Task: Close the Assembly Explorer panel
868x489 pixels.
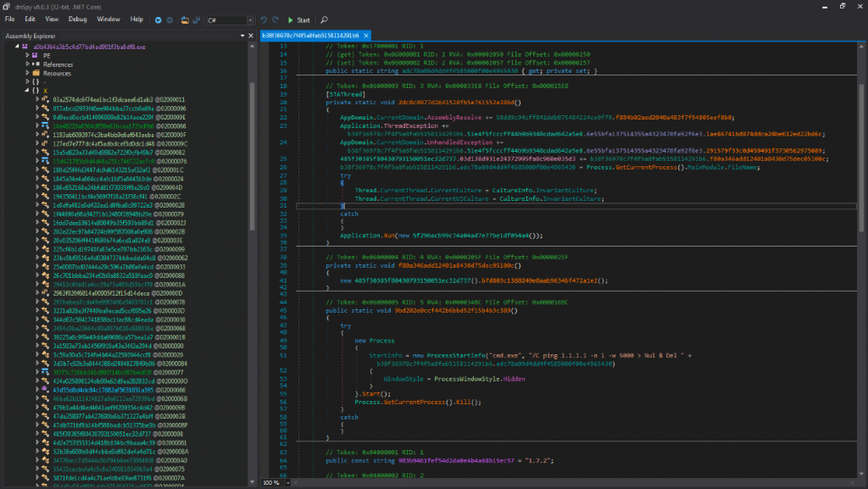Action: [251, 36]
